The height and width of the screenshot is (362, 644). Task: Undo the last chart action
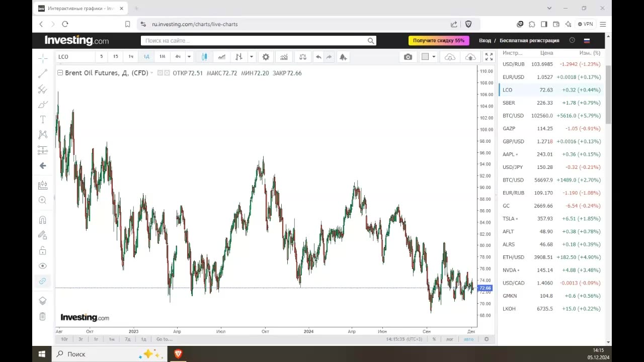[318, 57]
